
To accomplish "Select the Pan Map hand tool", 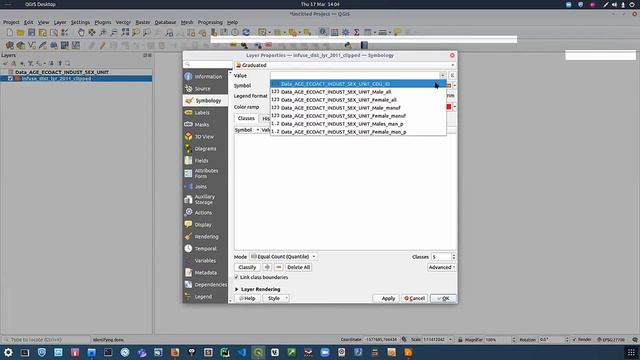I will tap(81, 32).
